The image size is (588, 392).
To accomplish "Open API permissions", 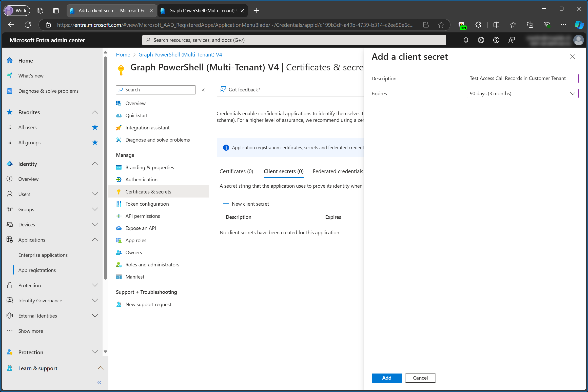I will coord(143,216).
